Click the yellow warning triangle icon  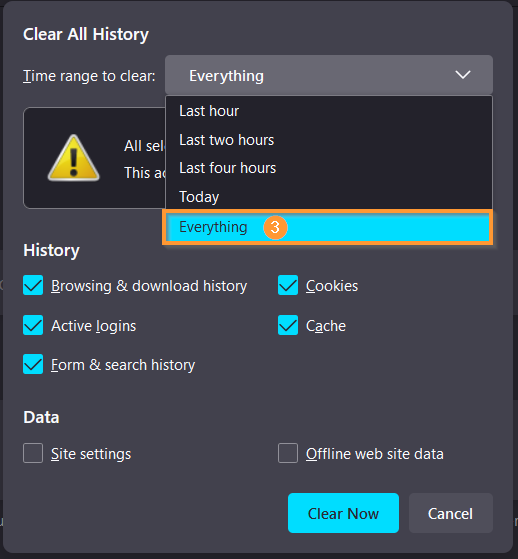click(x=73, y=158)
